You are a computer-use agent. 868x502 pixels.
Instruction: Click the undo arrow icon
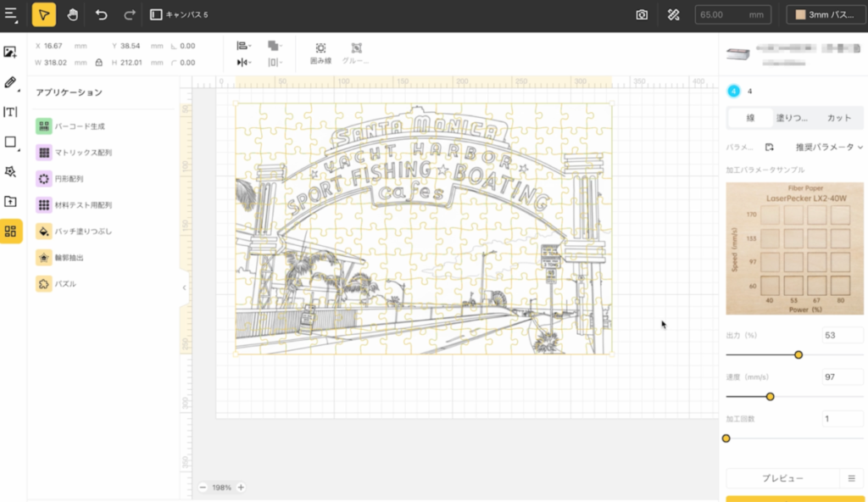point(102,14)
